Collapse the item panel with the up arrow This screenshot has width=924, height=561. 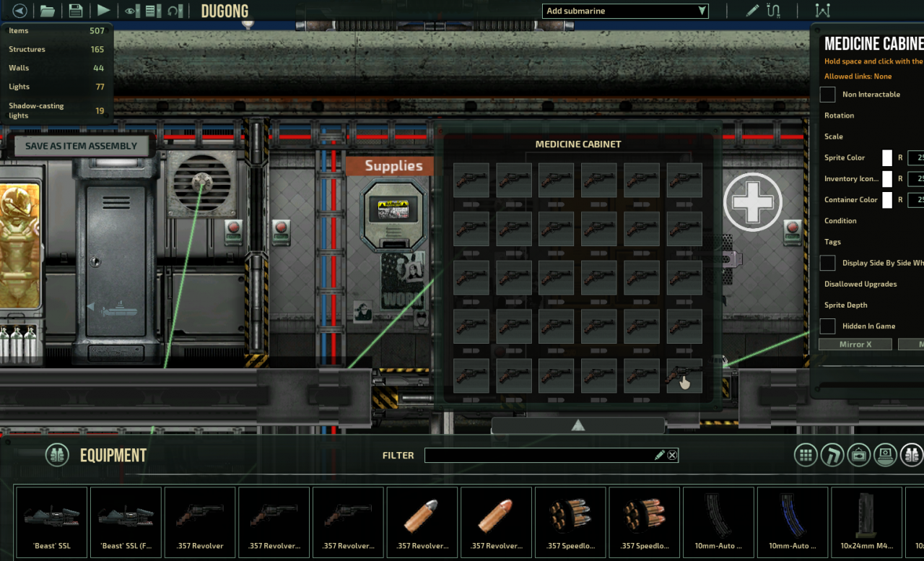coord(577,426)
